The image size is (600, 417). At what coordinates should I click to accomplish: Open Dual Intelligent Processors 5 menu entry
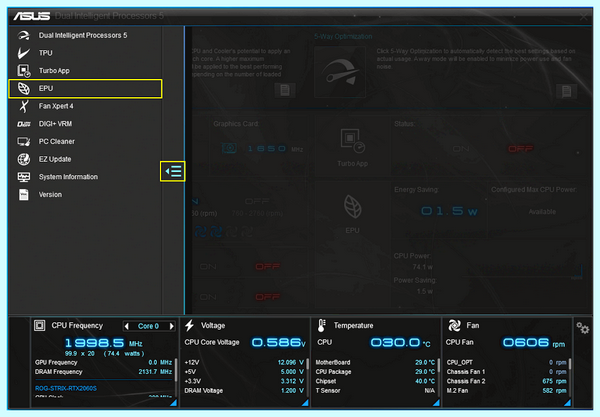point(85,35)
